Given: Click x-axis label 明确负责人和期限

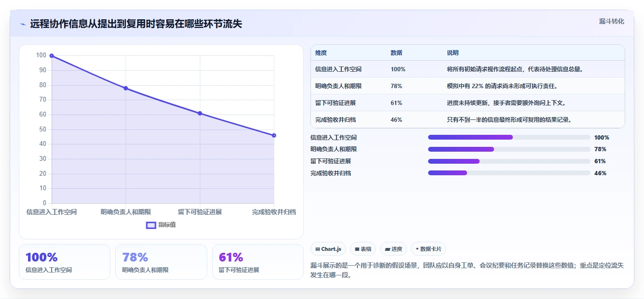Looking at the screenshot, I should click(x=126, y=212).
